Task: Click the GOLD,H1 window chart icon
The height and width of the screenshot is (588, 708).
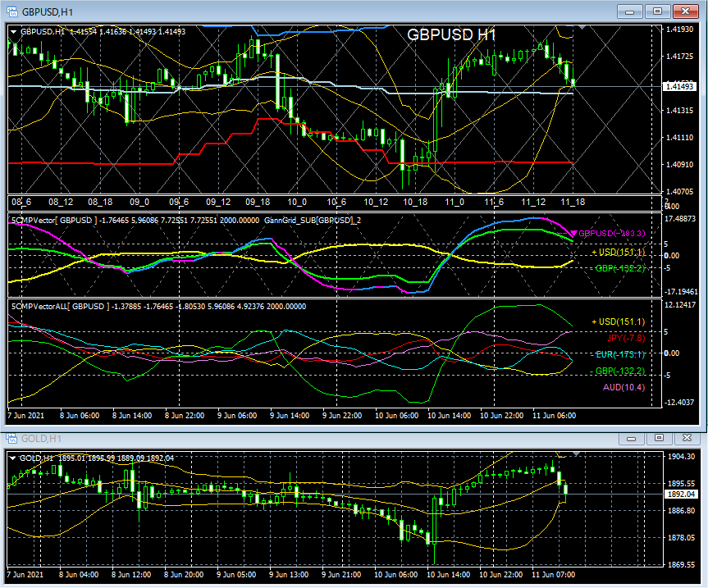Action: [12, 438]
